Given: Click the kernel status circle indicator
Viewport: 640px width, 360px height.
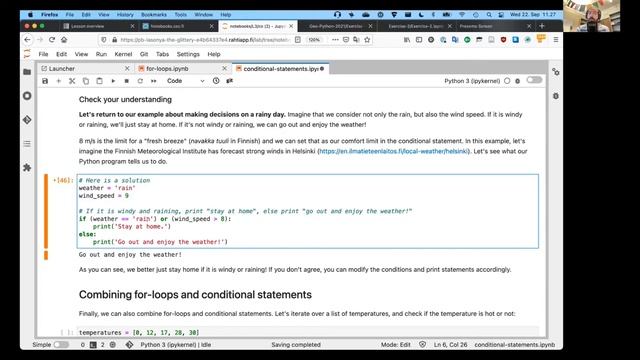Looking at the screenshot, I should [x=507, y=81].
